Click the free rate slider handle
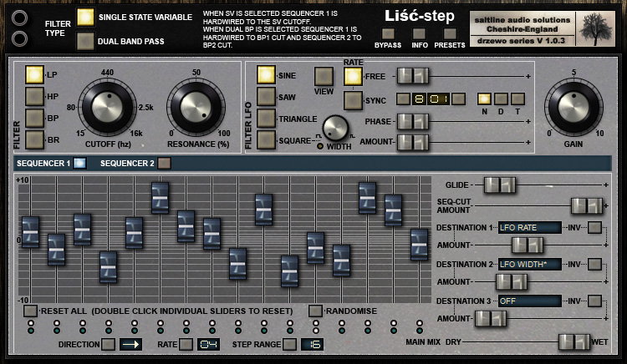This screenshot has height=364, width=627. pyautogui.click(x=413, y=76)
